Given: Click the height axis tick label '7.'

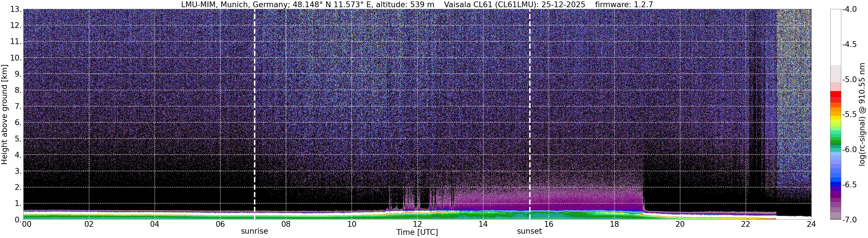Looking at the screenshot, I should [x=18, y=107].
